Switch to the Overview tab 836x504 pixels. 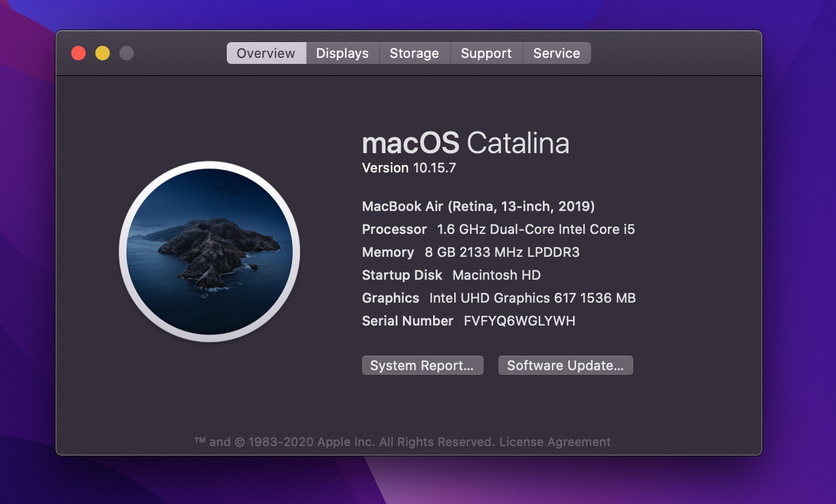tap(266, 53)
